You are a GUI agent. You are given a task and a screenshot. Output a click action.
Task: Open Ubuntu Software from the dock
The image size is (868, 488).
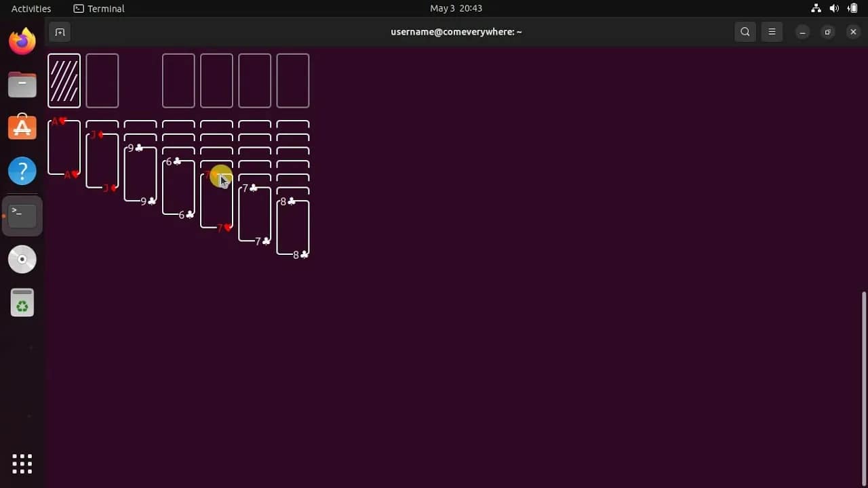point(22,127)
